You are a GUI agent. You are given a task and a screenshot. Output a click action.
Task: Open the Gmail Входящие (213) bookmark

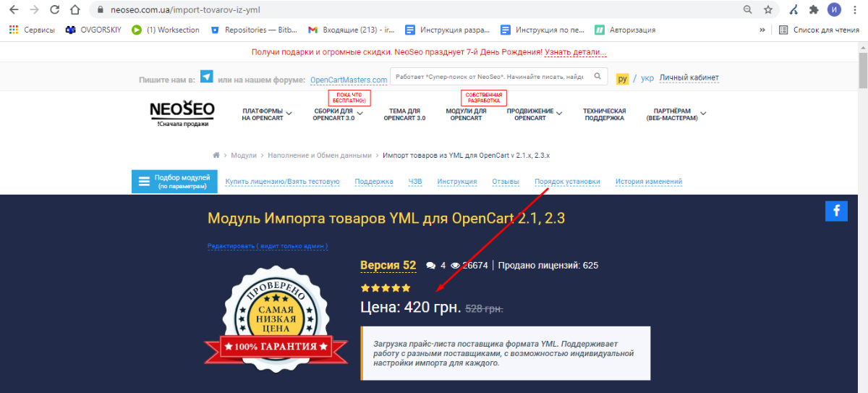coord(351,30)
